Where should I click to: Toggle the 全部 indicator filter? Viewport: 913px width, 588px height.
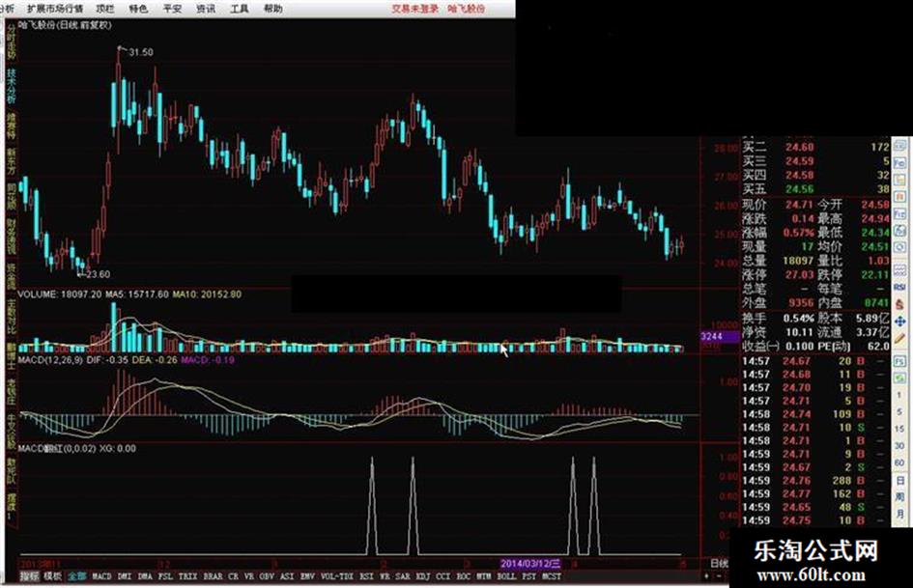point(77,576)
